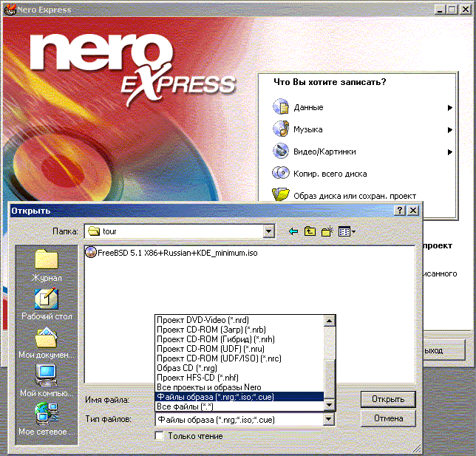Click dropdown list scrollbar down arrow
The height and width of the screenshot is (456, 476).
pos(330,405)
